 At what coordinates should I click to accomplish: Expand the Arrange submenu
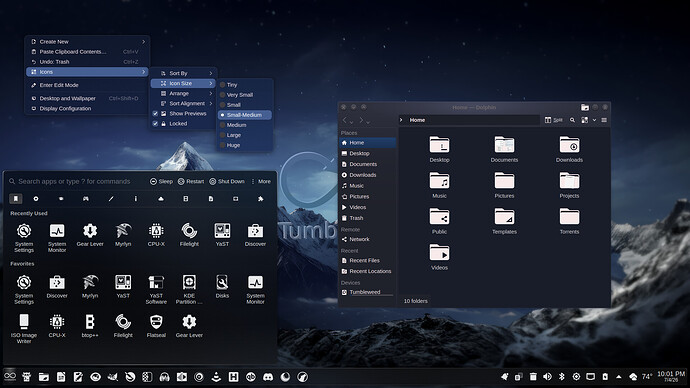(183, 93)
